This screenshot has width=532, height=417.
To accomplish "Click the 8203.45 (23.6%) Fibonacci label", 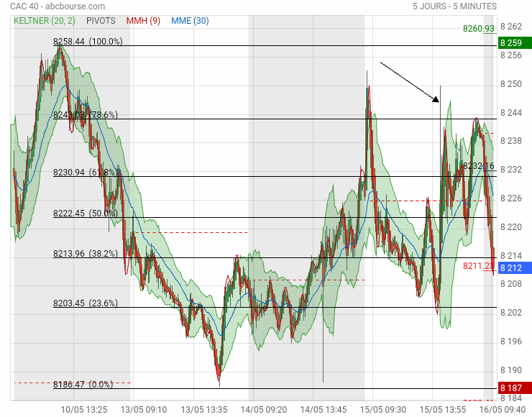I will [86, 303].
